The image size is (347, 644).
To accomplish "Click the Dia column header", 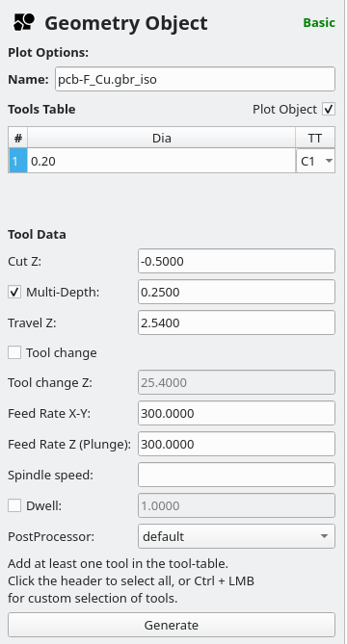I will pos(162,138).
